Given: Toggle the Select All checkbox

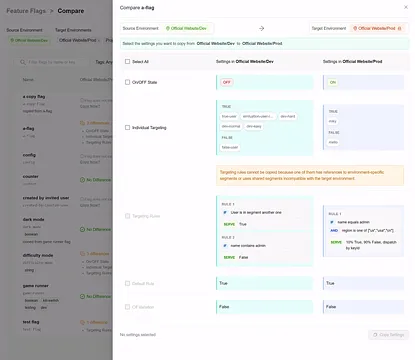Looking at the screenshot, I should coord(127,61).
